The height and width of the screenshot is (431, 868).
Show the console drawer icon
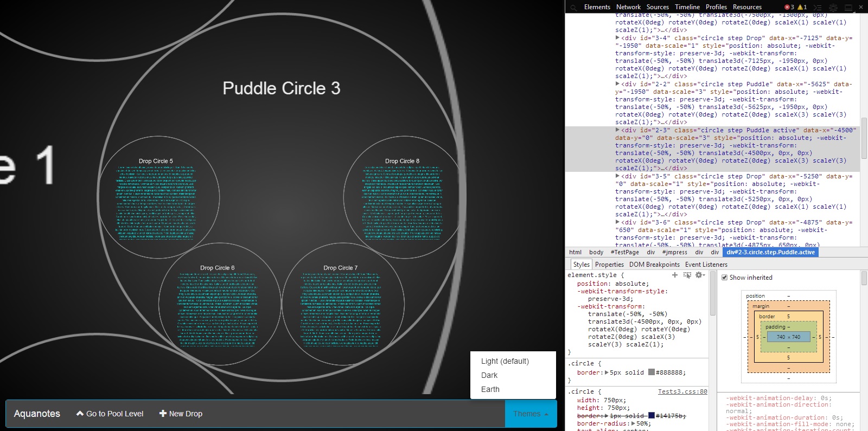818,7
